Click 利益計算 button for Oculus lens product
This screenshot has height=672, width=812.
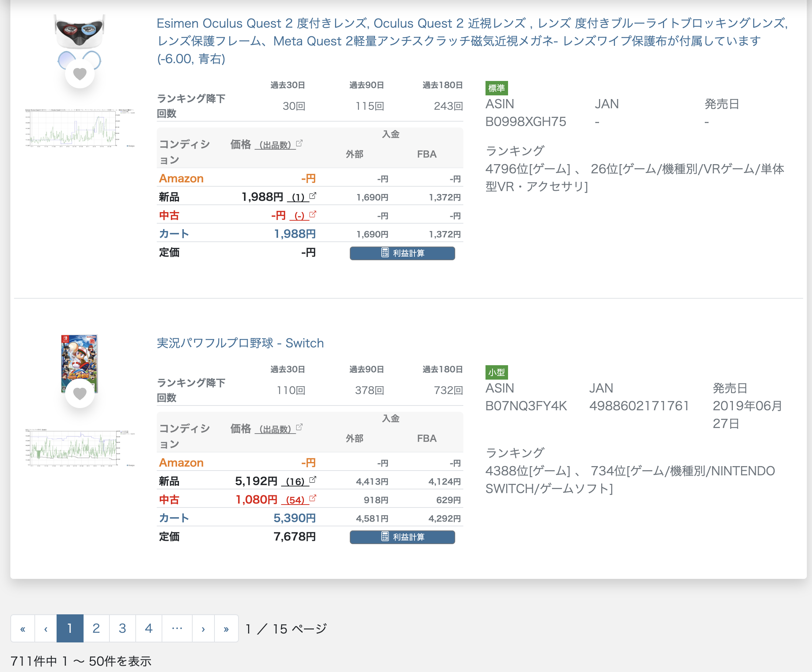402,253
